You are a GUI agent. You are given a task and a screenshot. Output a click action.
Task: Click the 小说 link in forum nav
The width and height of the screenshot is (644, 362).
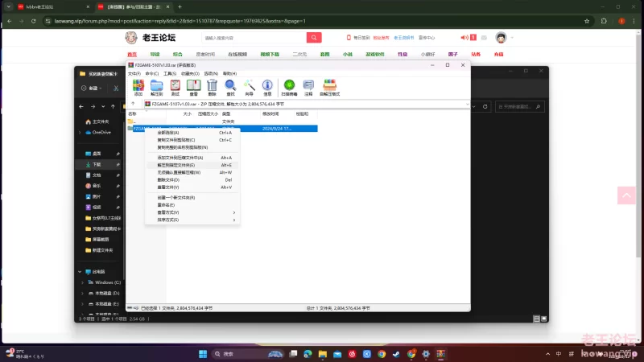[x=348, y=54]
